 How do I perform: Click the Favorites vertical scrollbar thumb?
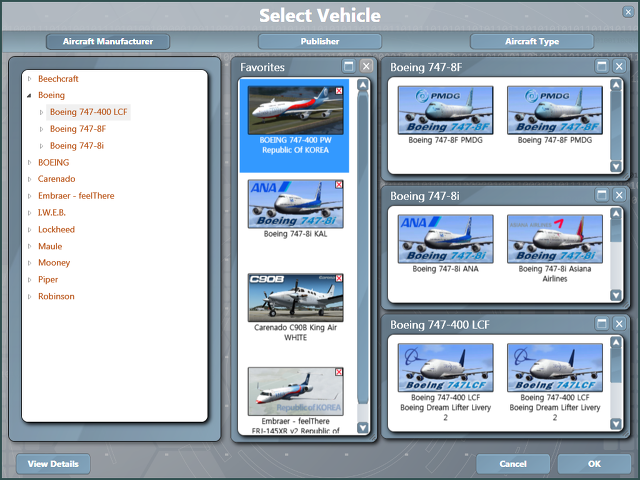point(362,248)
